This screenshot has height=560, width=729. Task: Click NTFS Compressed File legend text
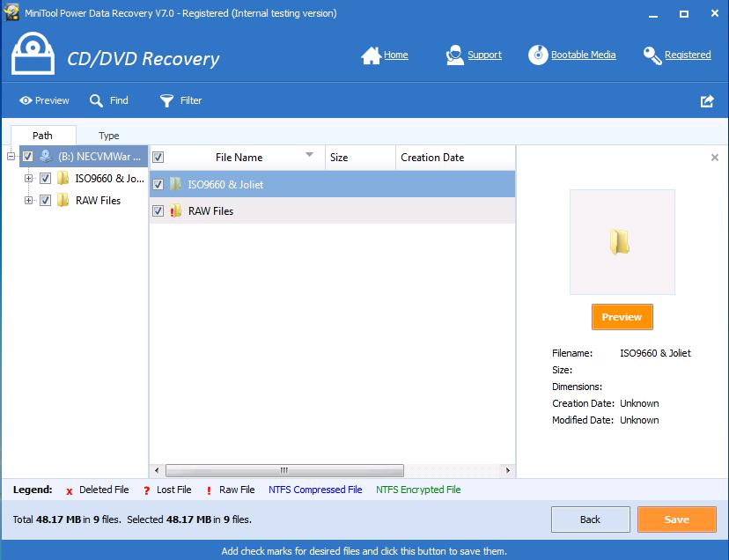[315, 490]
